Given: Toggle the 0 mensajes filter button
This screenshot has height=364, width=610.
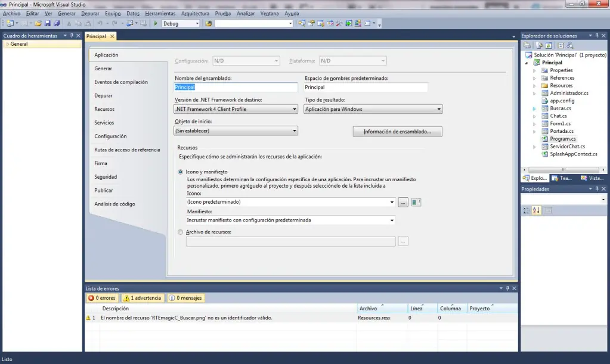Looking at the screenshot, I should (185, 298).
